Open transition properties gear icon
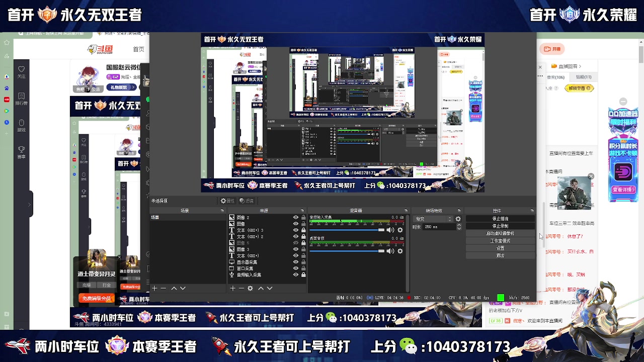This screenshot has height=362, width=644. click(458, 219)
